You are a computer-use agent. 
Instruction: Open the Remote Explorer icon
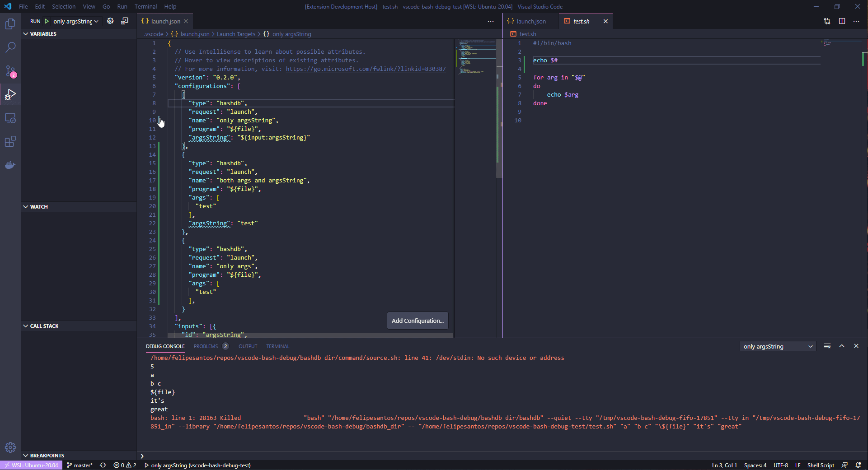(10, 118)
